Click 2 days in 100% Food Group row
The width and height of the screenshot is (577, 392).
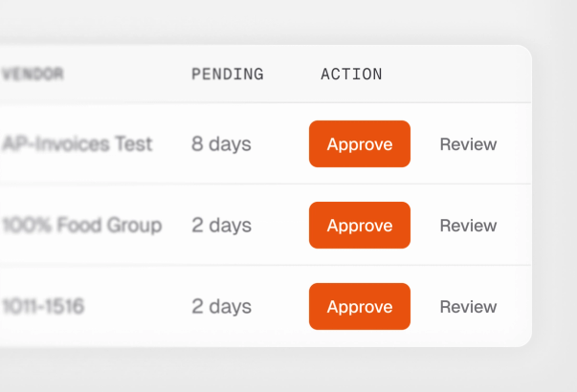(x=221, y=226)
